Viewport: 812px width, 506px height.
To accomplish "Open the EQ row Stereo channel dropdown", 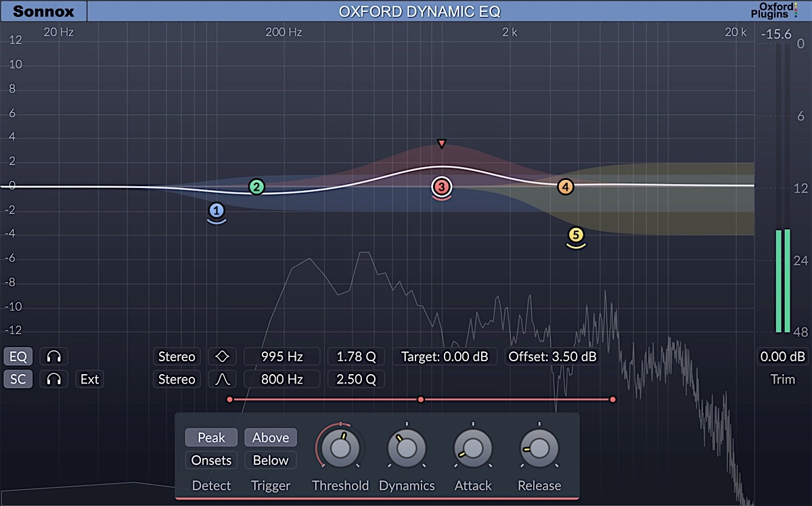I will point(177,356).
